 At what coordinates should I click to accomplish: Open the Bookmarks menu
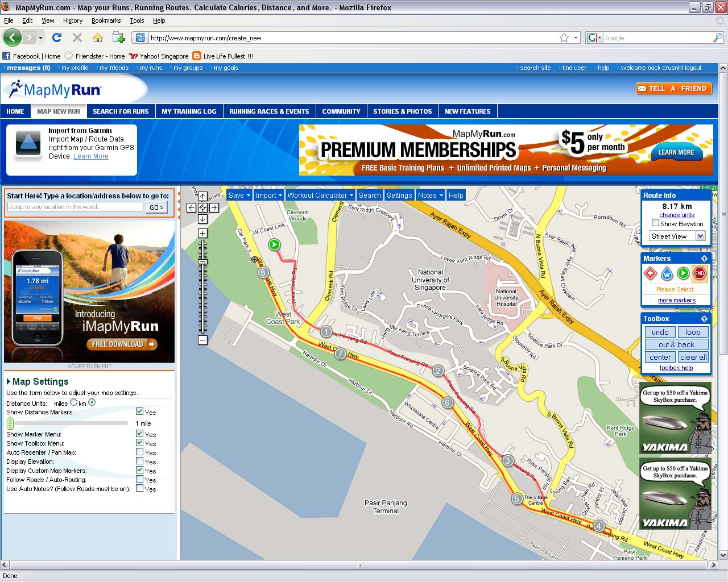click(106, 20)
